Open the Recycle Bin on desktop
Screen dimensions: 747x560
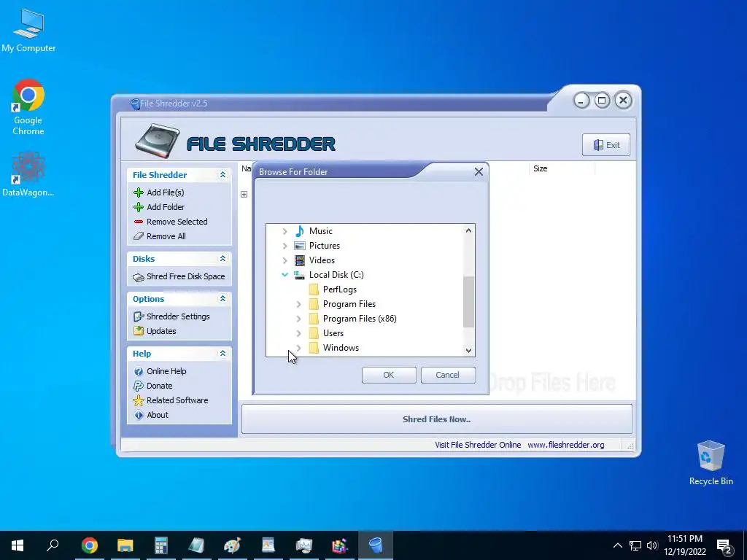click(x=711, y=463)
